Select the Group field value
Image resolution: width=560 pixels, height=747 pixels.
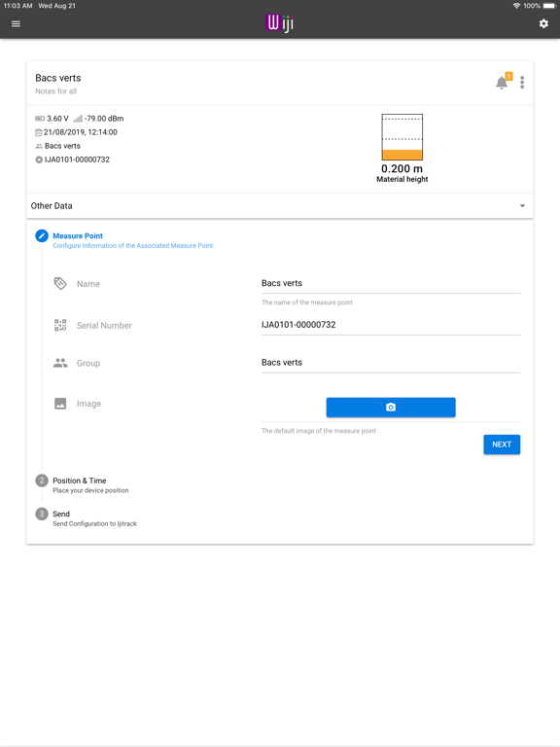[391, 363]
